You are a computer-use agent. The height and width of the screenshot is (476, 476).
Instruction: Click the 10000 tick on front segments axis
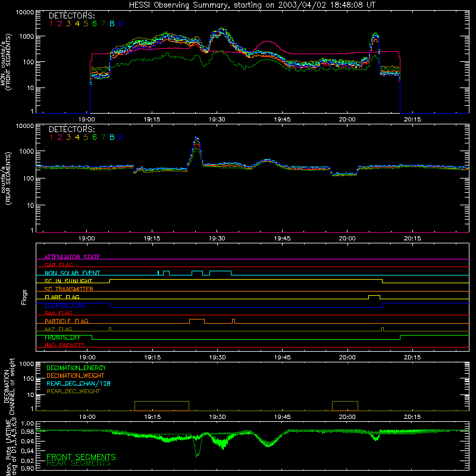(25, 12)
